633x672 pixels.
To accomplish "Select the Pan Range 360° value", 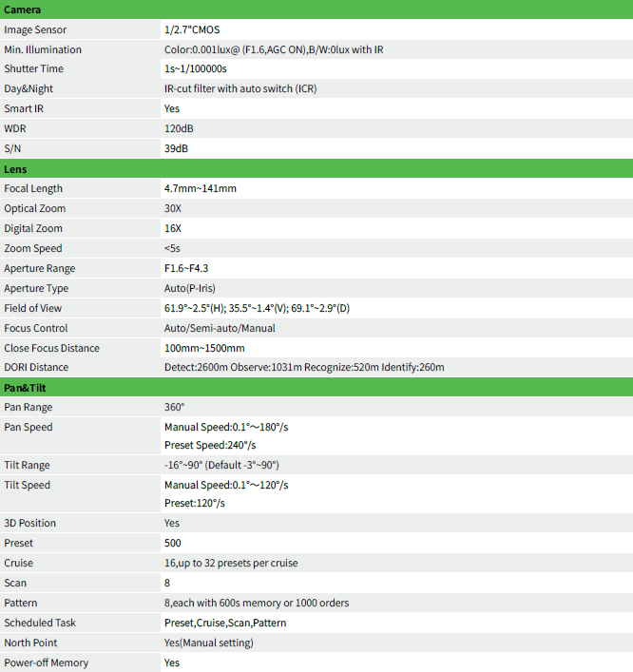I will coord(175,407).
